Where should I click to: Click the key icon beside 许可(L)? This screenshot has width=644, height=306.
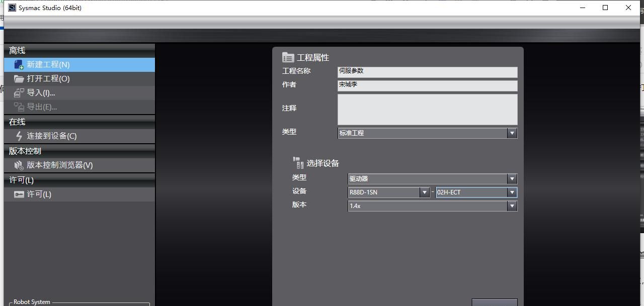click(19, 194)
